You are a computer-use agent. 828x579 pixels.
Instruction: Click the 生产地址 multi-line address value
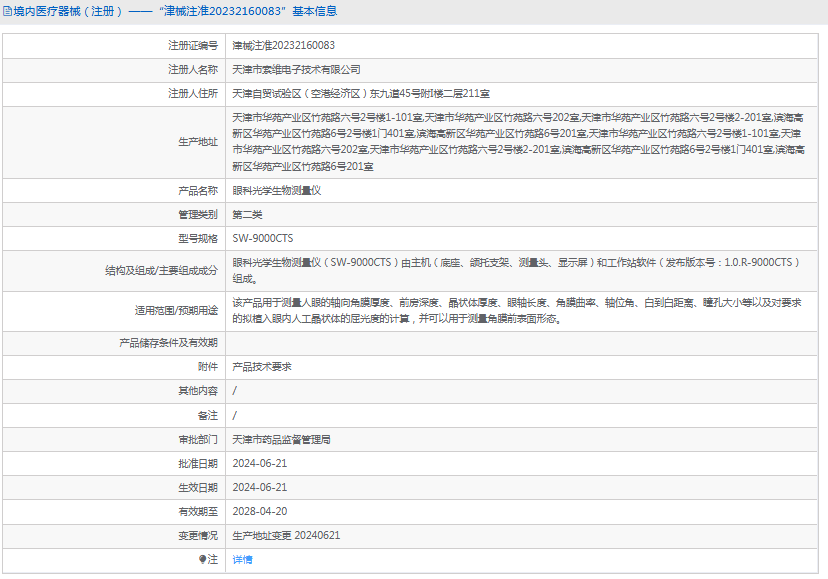point(519,142)
